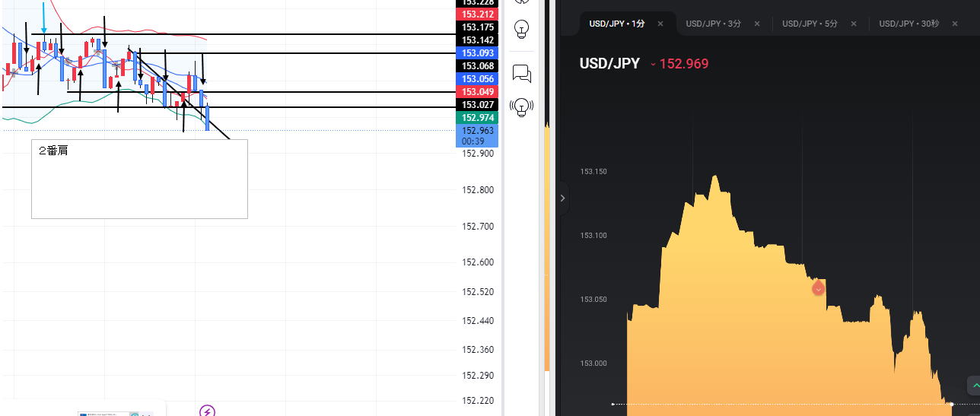Close the USD/JPY 5分 tab
Viewport: 980px width, 416px height.
pos(854,24)
